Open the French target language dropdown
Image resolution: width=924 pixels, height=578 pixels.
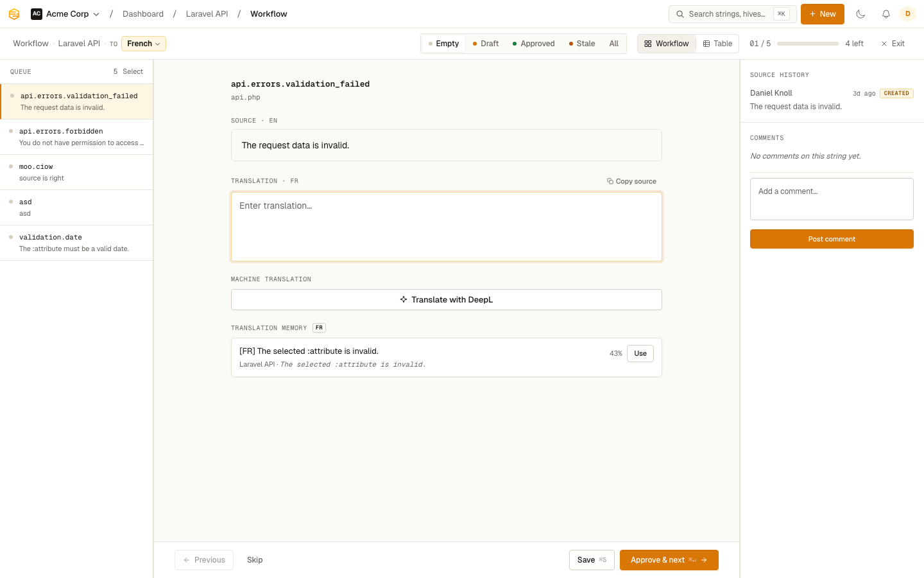pyautogui.click(x=144, y=44)
